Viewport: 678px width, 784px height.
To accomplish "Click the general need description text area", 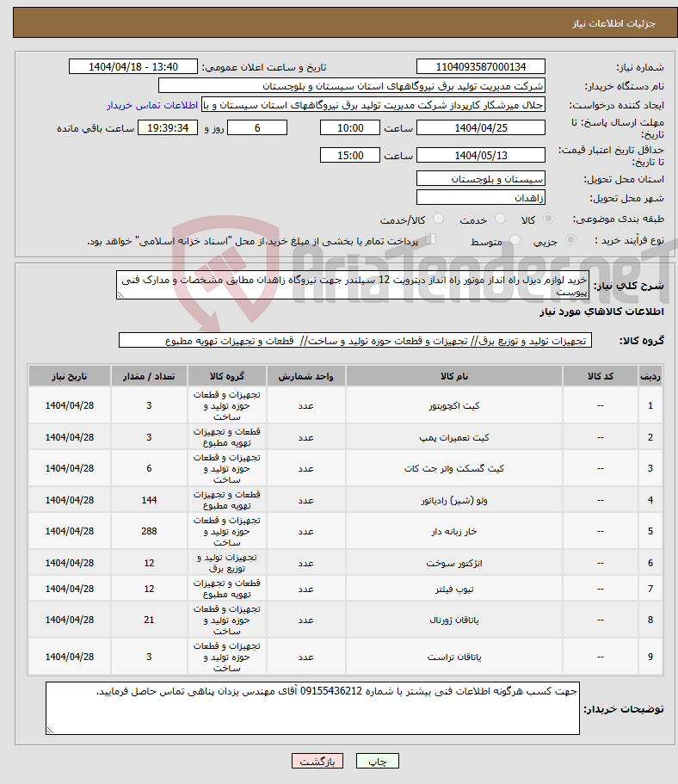I will 353,285.
